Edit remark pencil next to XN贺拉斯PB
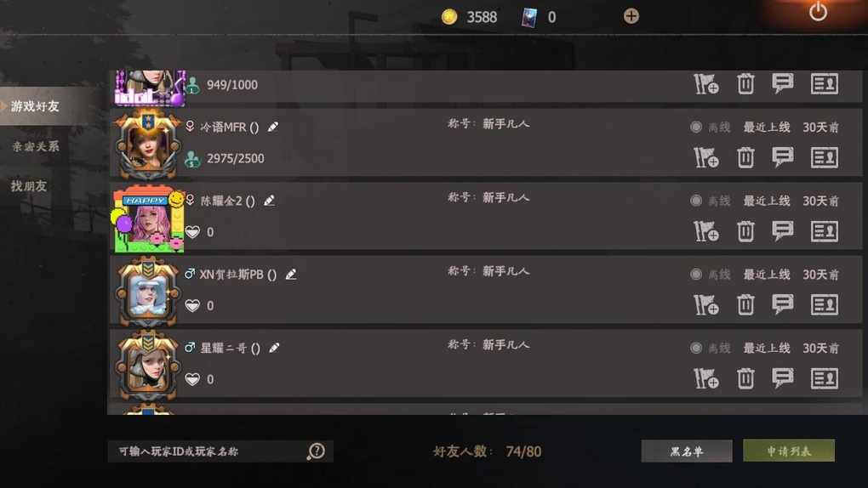Screen dimensions: 868x488 point(291,274)
